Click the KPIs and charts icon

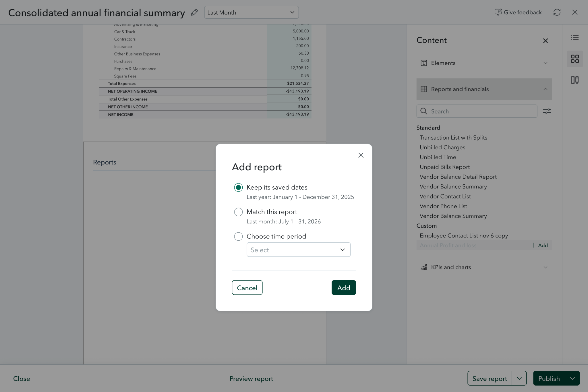(x=424, y=267)
